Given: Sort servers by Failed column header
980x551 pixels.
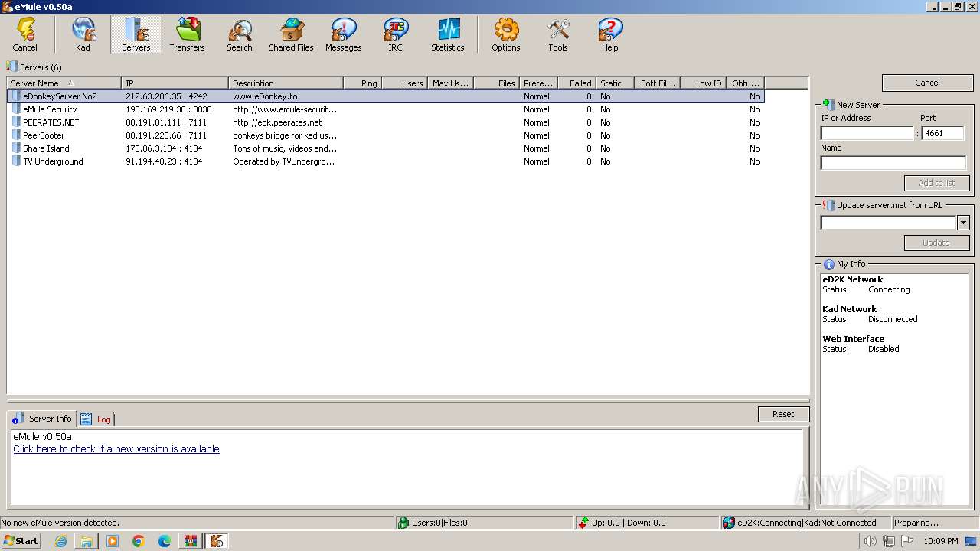Looking at the screenshot, I should tap(577, 83).
